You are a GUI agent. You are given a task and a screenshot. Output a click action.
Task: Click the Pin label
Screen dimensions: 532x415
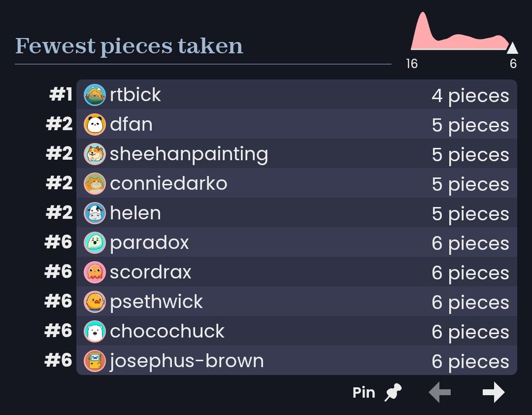364,393
